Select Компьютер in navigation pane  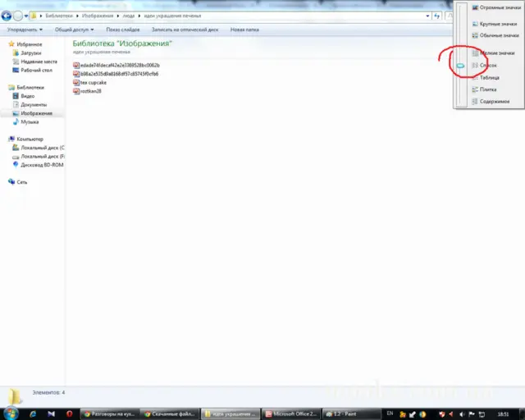pos(25,139)
